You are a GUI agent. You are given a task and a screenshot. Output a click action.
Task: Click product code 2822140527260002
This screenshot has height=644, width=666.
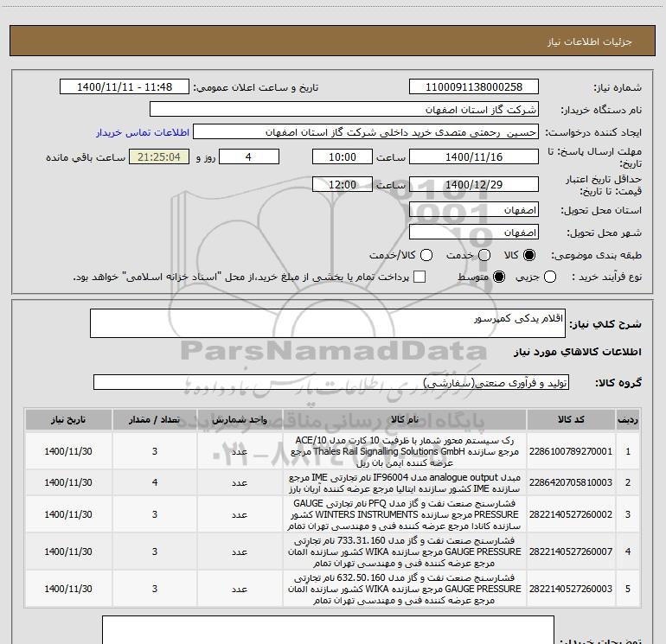pyautogui.click(x=571, y=514)
